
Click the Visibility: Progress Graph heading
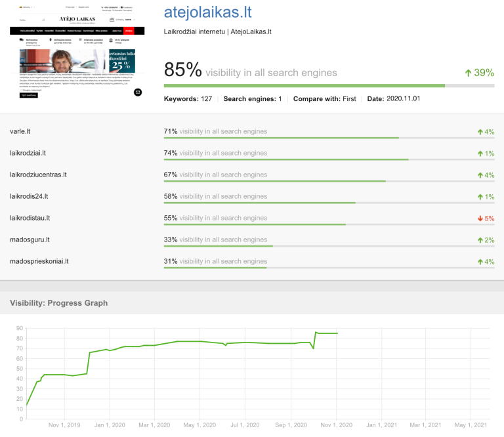coord(59,303)
